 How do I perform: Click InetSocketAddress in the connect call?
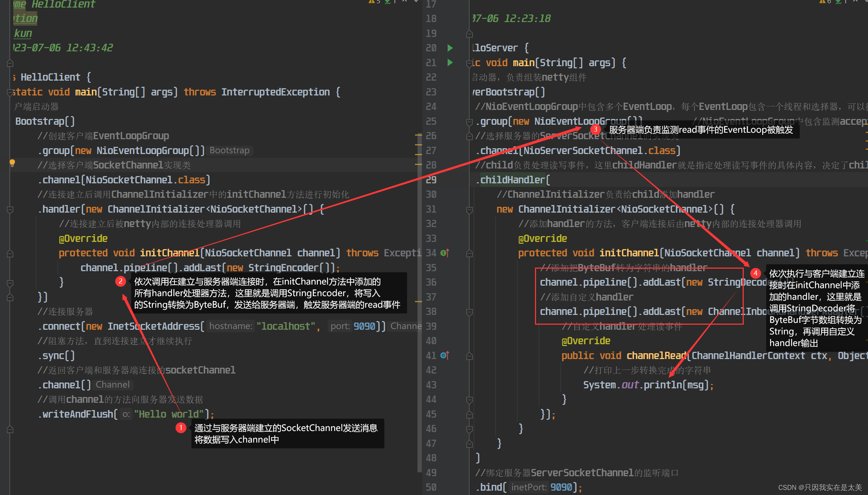point(154,326)
